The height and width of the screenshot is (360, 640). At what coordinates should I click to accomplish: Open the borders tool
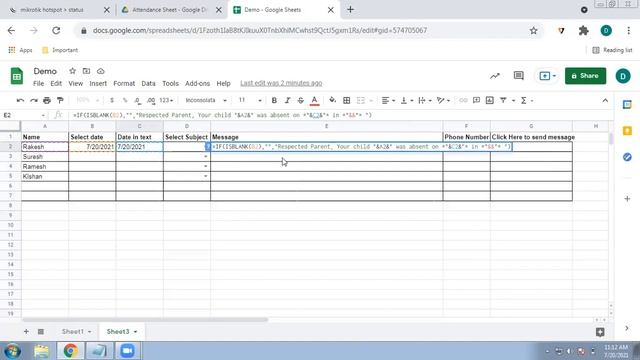pos(347,100)
